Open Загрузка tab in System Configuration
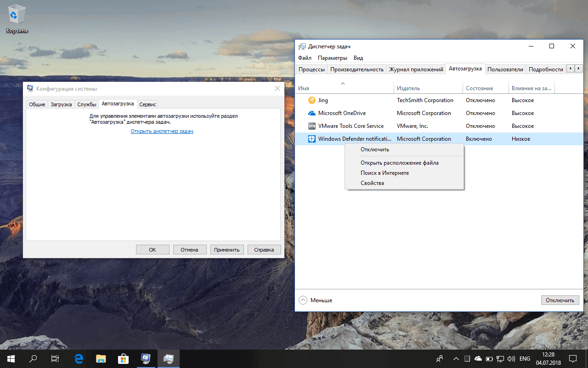The image size is (588, 368). [x=61, y=104]
